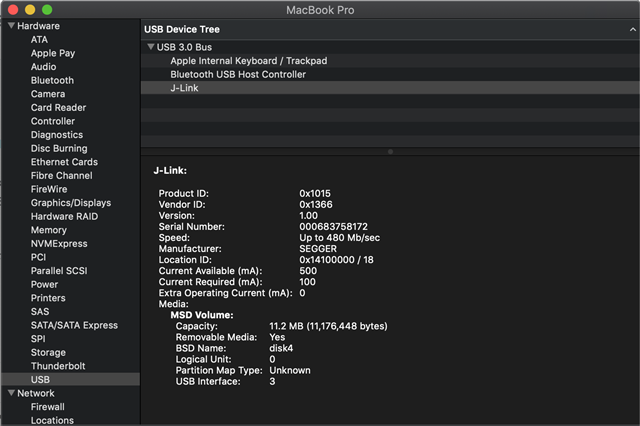Screen dimensions: 640x426
Task: Show Power information
Action: [x=44, y=284]
